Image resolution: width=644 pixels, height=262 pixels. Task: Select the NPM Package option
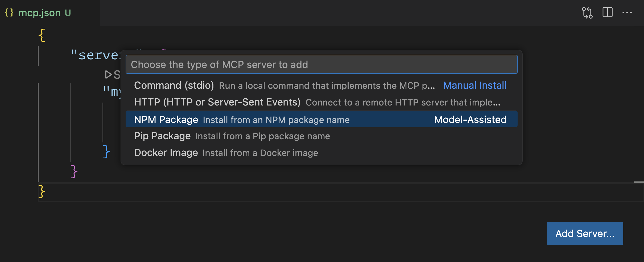coord(166,119)
